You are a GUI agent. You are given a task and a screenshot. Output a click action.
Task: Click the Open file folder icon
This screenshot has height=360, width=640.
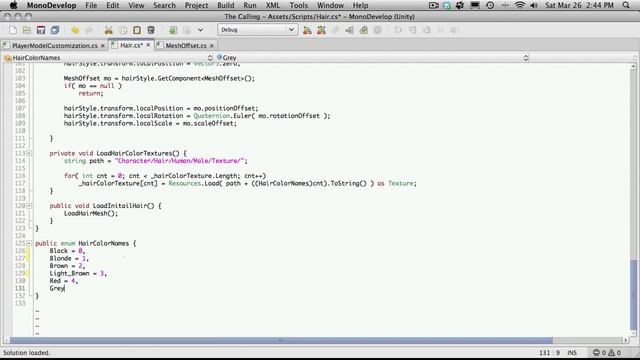click(27, 30)
